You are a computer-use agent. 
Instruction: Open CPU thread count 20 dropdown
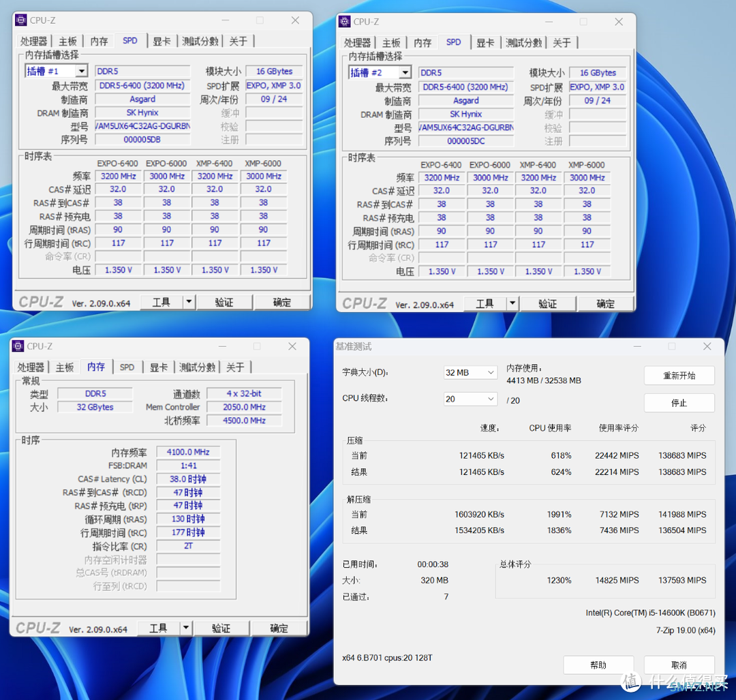(471, 399)
